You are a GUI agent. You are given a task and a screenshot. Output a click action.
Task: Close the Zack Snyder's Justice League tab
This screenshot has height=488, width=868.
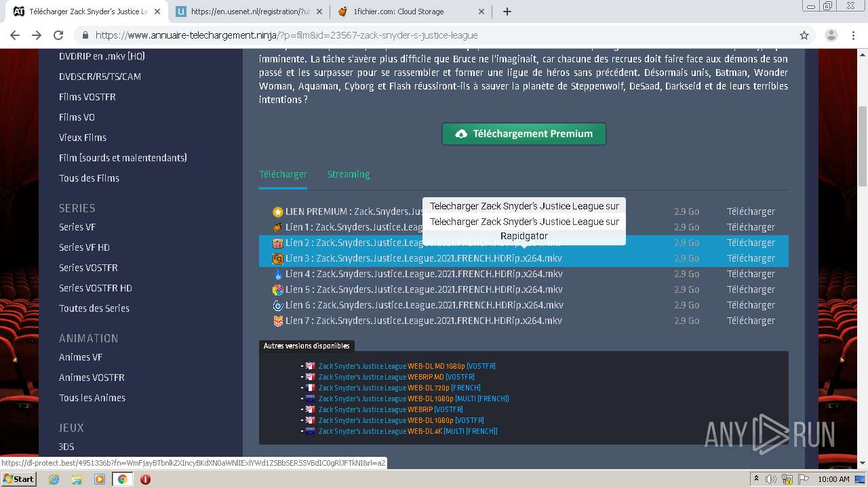tap(157, 12)
